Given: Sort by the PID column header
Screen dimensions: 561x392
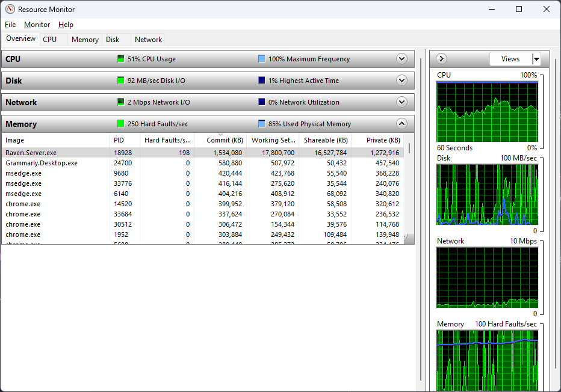Looking at the screenshot, I should point(125,140).
